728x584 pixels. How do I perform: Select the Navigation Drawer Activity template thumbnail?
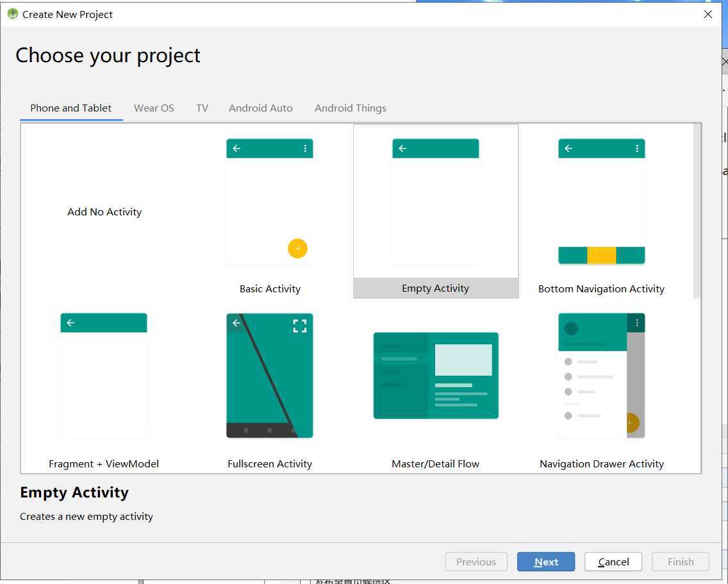tap(601, 376)
